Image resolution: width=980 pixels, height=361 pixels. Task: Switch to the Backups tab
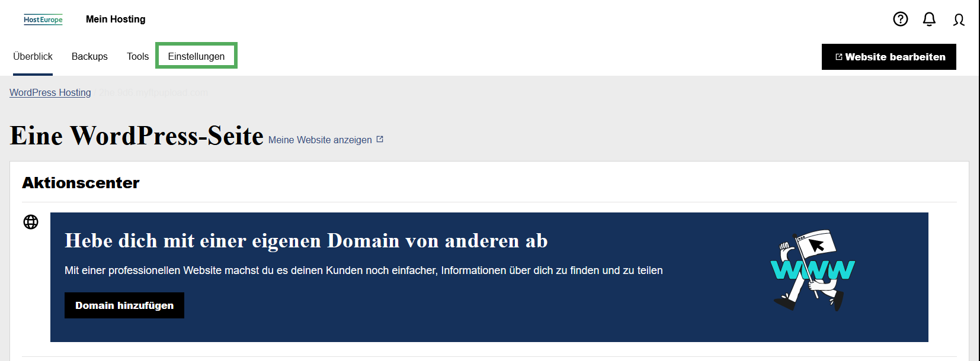click(89, 57)
